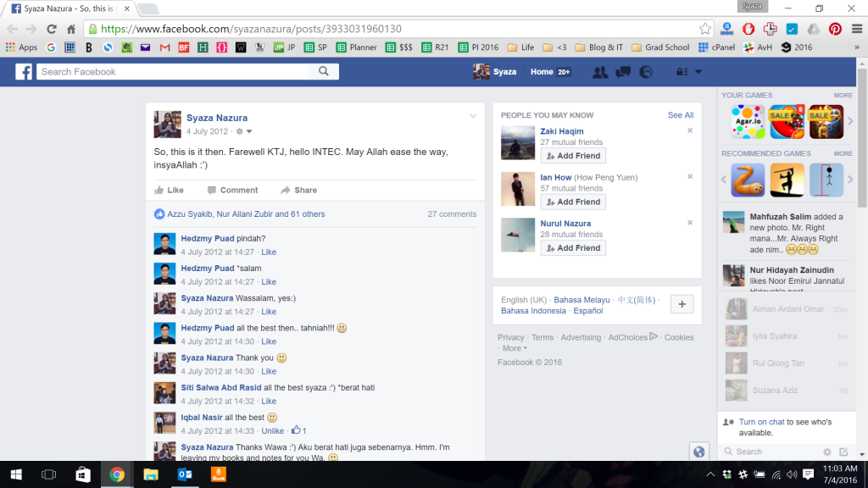Screen dimensions: 868x488
Task: Click the Chrome home button
Action: click(x=71, y=29)
